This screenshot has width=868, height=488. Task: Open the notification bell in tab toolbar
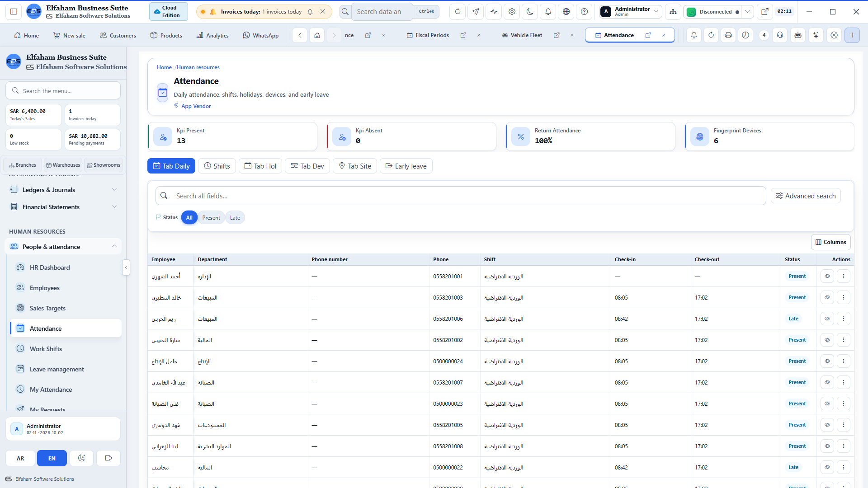[694, 35]
